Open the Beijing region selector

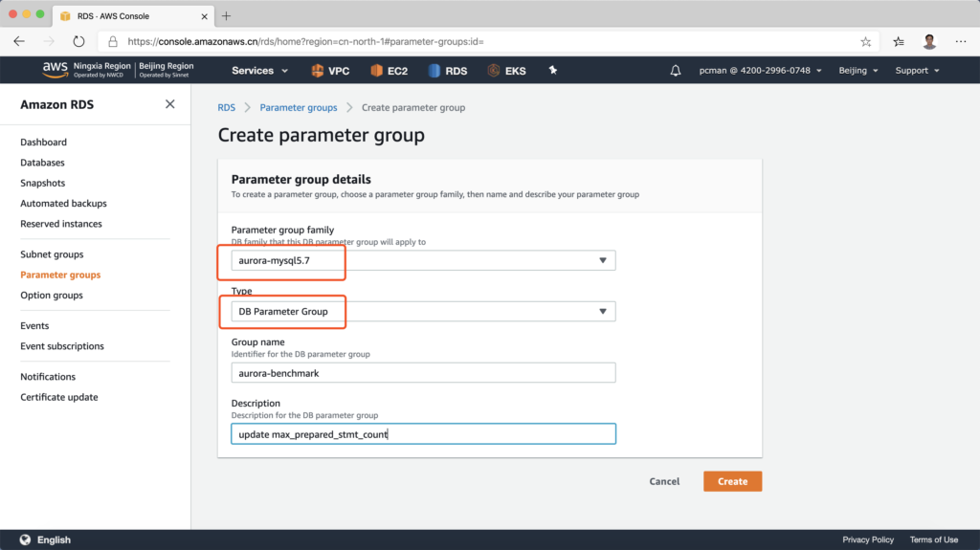[858, 71]
